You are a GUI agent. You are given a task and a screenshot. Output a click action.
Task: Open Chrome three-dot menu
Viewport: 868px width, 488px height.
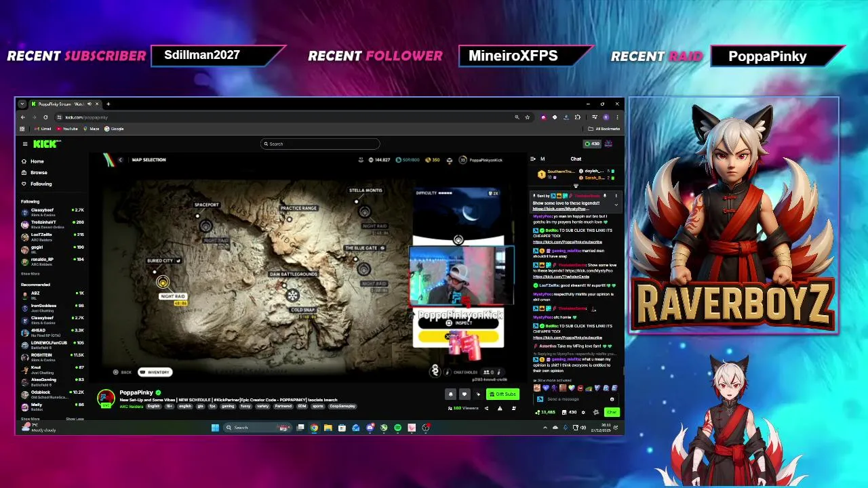617,117
